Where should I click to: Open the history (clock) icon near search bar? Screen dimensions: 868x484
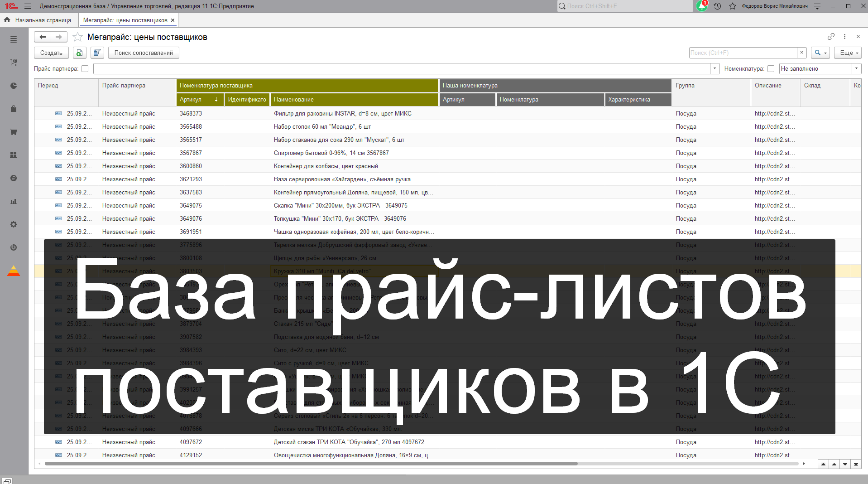click(717, 6)
